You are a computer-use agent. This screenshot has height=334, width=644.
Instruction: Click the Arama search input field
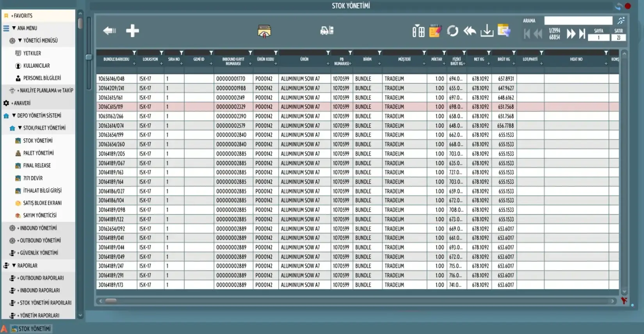point(578,21)
